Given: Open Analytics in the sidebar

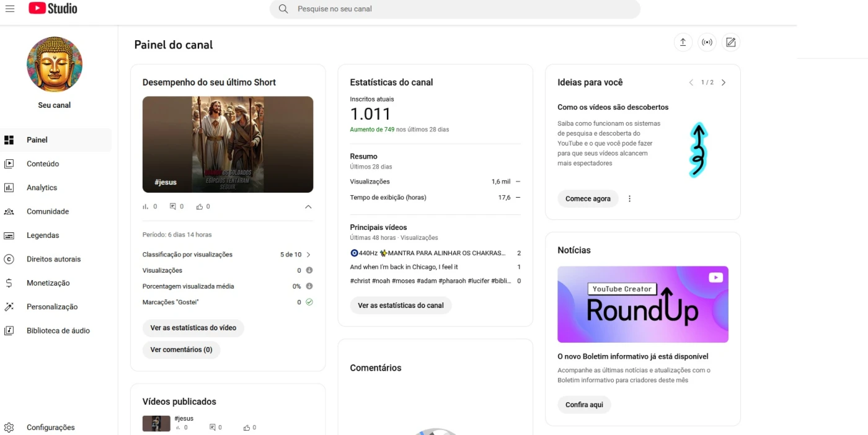Looking at the screenshot, I should click(56, 188).
